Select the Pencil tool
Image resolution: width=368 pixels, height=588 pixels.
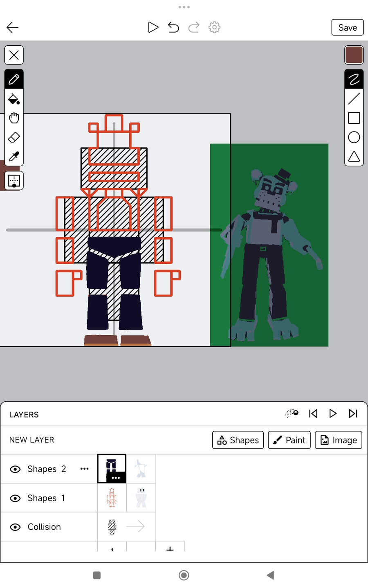tap(14, 79)
